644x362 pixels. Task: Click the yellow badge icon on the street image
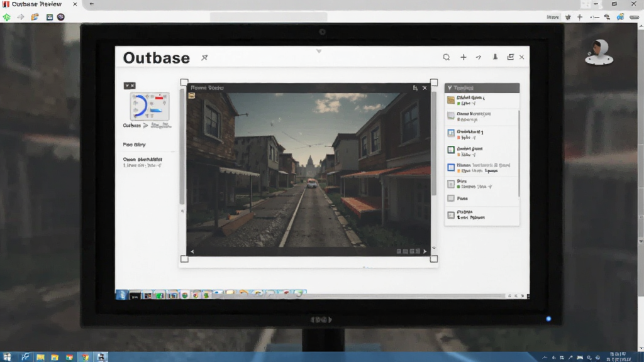coord(192,96)
